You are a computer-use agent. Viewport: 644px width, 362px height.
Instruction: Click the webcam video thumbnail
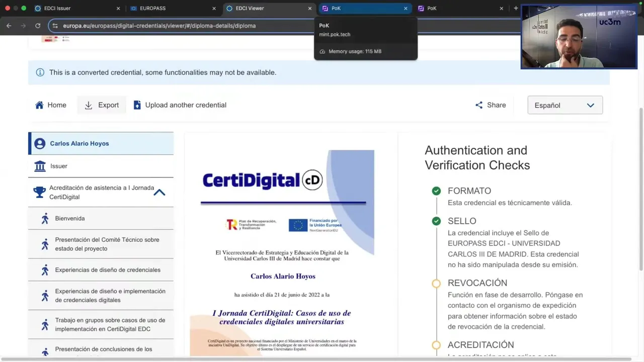579,37
